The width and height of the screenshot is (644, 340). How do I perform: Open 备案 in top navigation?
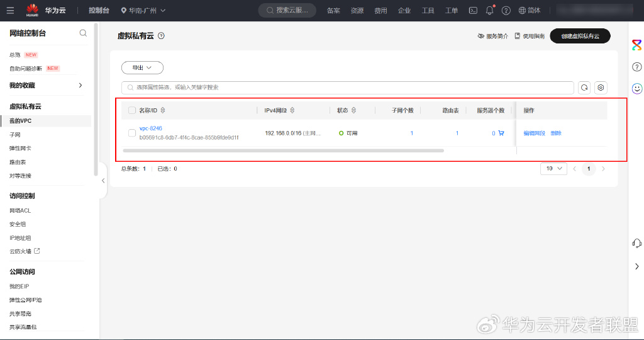pos(333,10)
